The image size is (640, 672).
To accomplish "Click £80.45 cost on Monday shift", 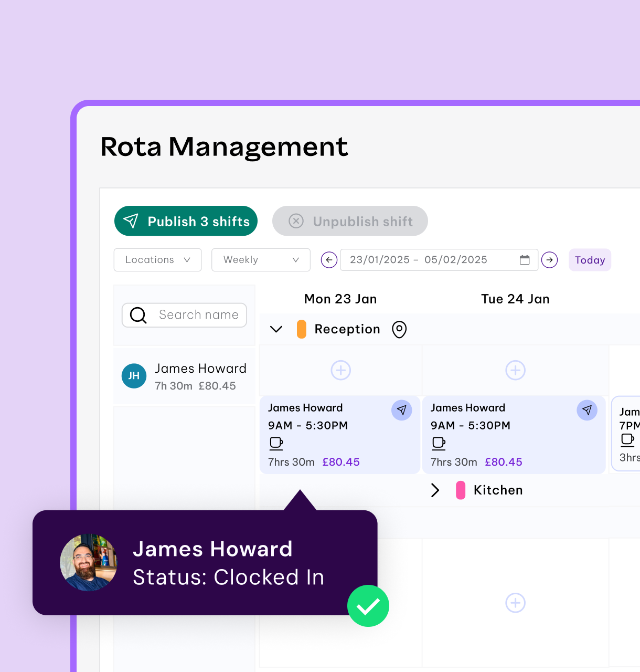I will 341,462.
